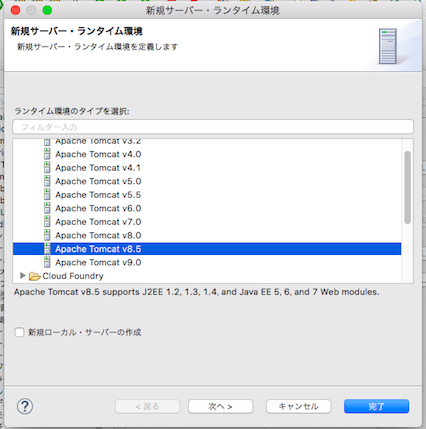Image resolution: width=426 pixels, height=429 pixels.
Task: Close the dialog with the red window button
Action: click(15, 10)
